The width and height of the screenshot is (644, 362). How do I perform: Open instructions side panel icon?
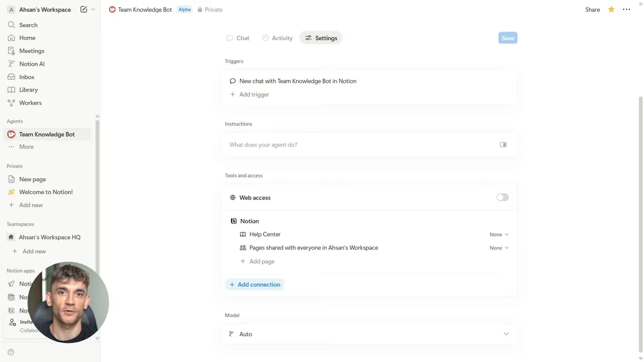(503, 145)
